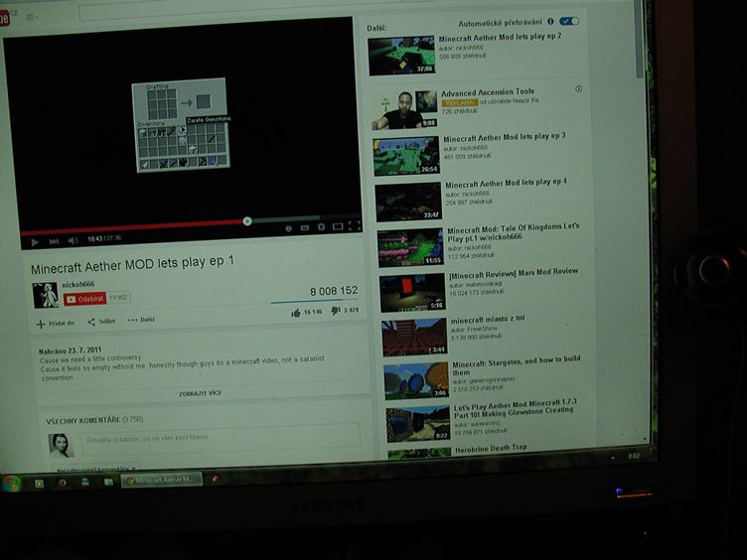Open player settings gear icon
The width and height of the screenshot is (747, 560).
click(x=321, y=226)
